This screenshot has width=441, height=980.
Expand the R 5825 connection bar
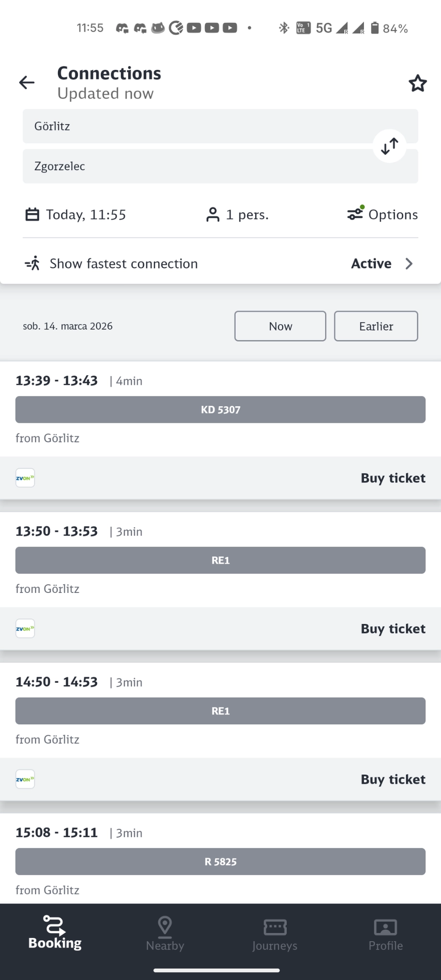[220, 862]
